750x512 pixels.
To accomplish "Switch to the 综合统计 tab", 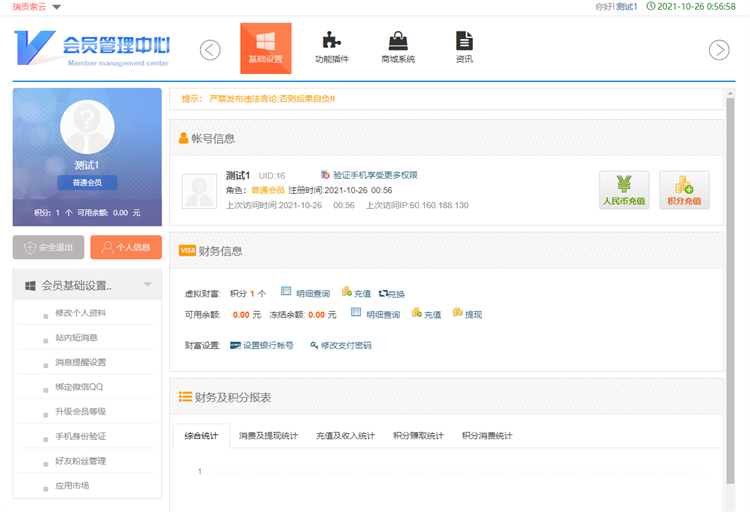I will point(201,436).
